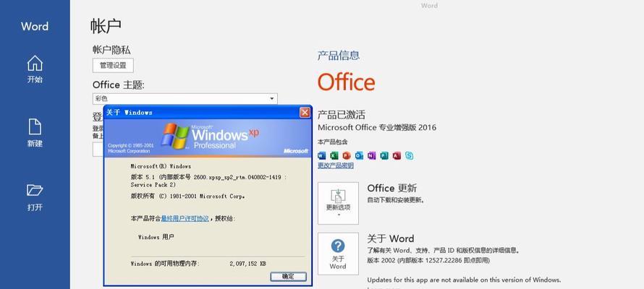Click the Excel product icon
Viewport: 644px width, 289px height.
[x=334, y=155]
